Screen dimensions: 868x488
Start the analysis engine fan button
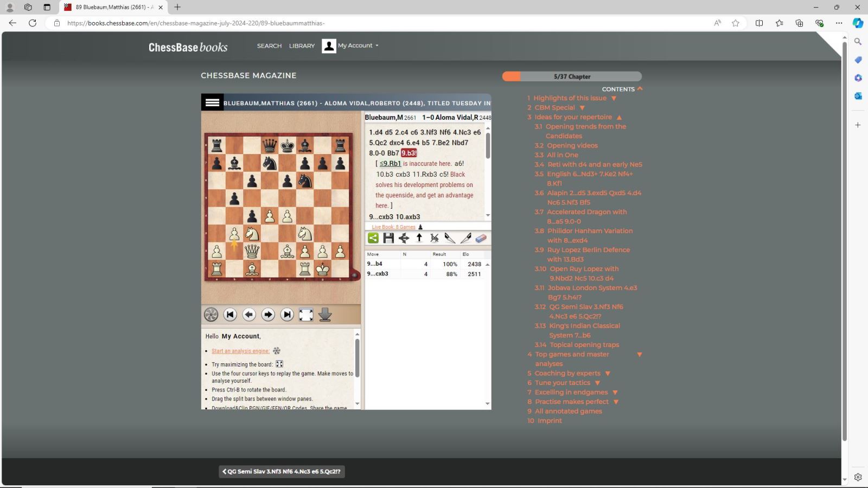(211, 314)
